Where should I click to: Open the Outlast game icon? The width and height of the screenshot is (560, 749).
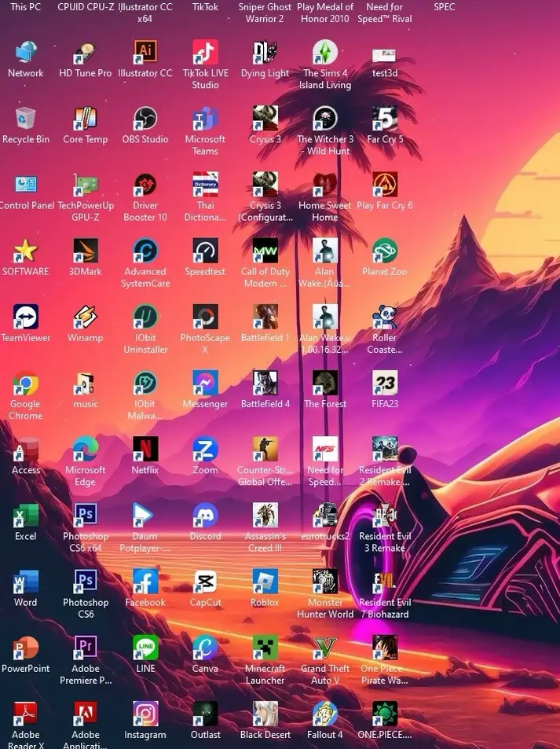click(205, 714)
